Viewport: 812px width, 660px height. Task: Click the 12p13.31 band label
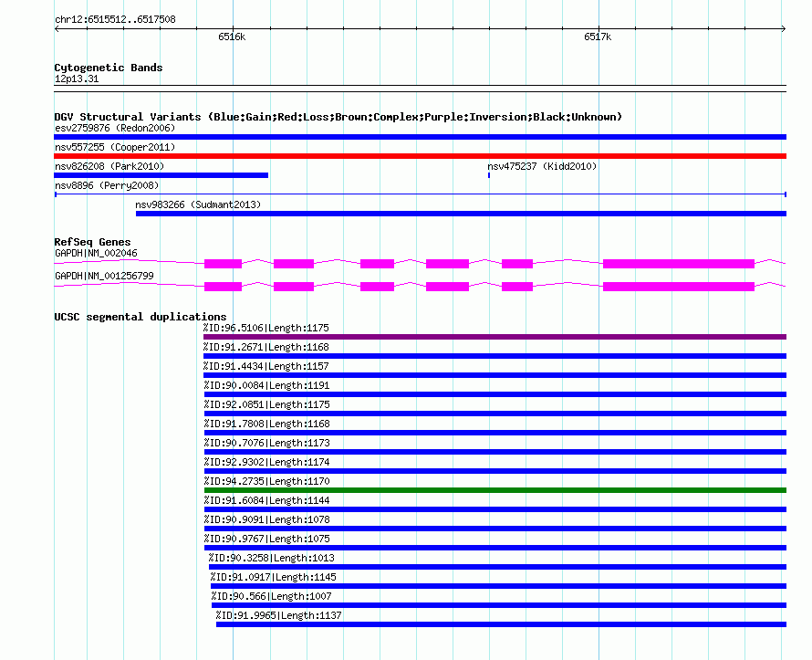point(77,79)
